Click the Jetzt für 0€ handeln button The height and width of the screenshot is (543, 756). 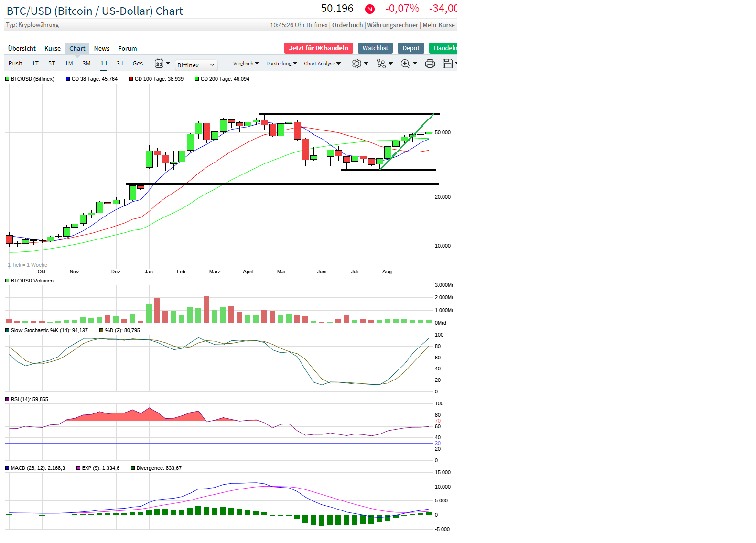point(318,48)
